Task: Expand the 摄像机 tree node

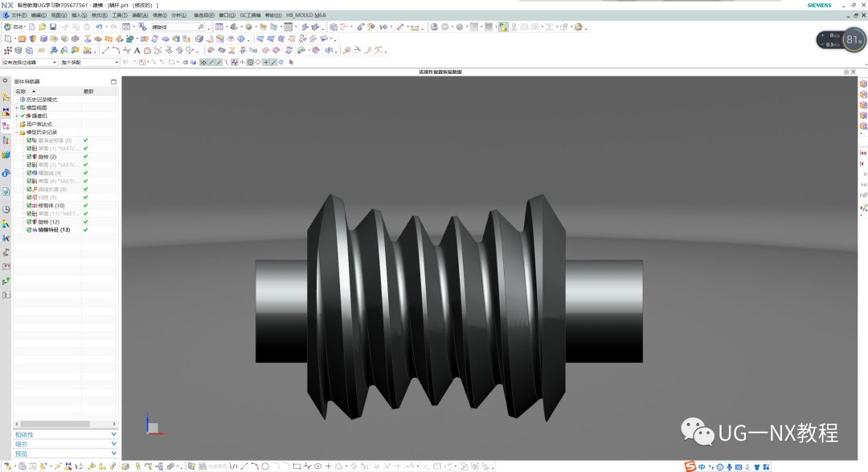Action: point(17,116)
